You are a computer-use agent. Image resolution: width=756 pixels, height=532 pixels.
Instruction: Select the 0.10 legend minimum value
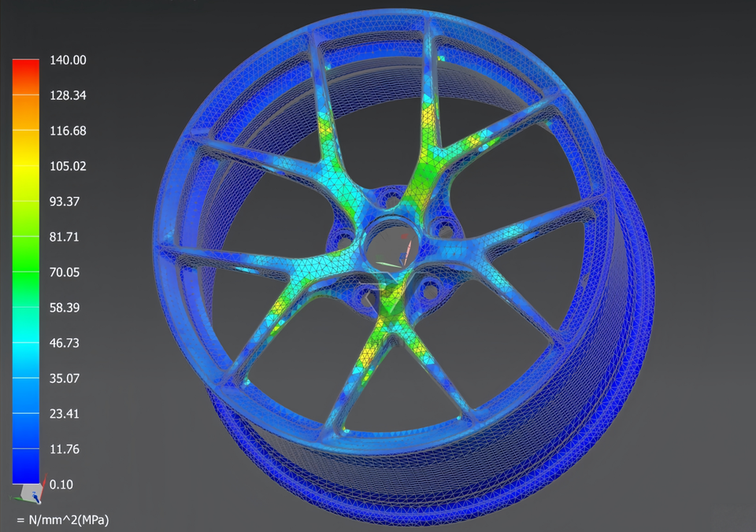pos(61,484)
